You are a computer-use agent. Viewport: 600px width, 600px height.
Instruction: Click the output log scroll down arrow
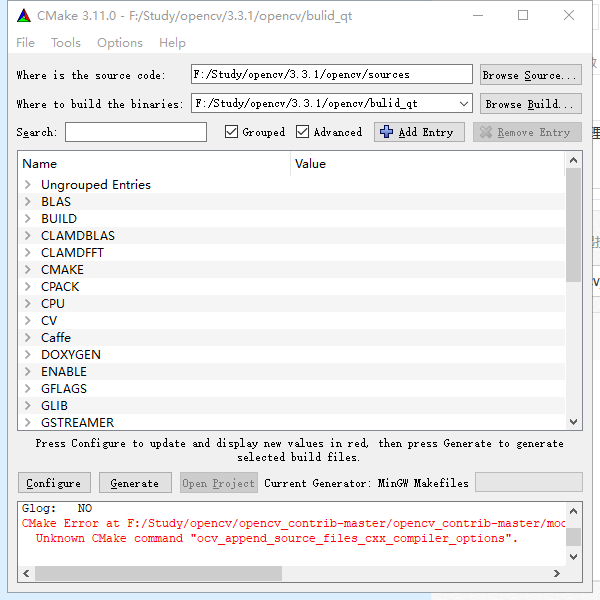(573, 557)
